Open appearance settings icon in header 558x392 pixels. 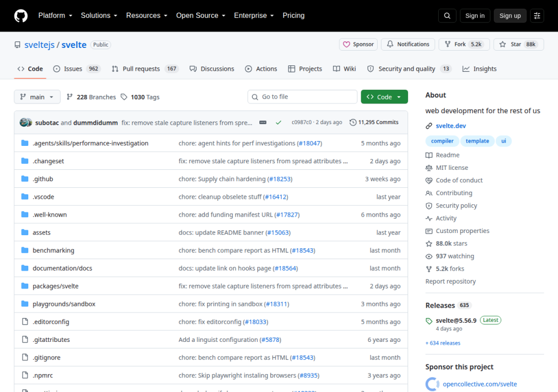[x=537, y=16]
